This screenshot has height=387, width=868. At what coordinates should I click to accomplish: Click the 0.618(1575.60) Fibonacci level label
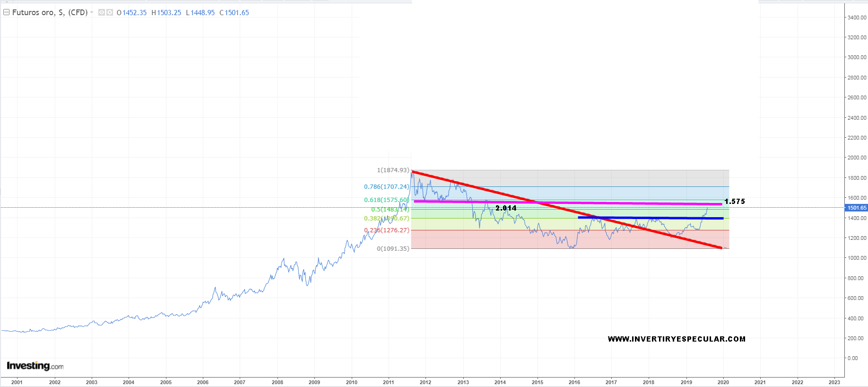386,200
